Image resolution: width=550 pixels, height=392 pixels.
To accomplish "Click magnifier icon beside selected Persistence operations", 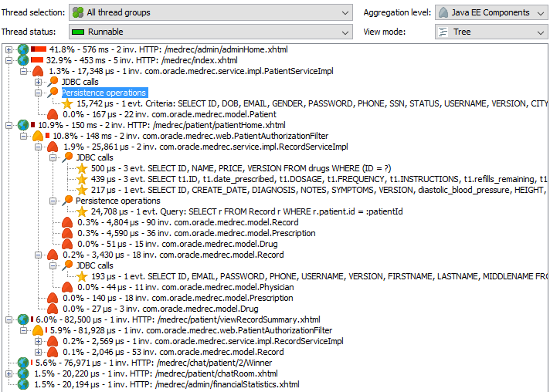I will [x=53, y=93].
